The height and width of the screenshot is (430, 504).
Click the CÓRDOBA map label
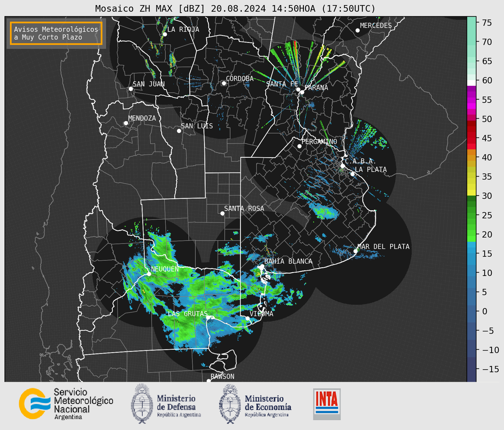pos(240,79)
